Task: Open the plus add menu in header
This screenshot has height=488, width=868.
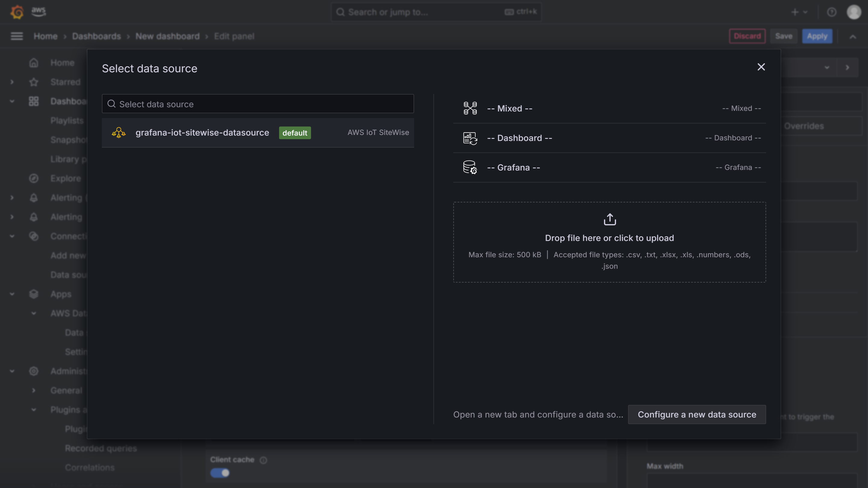Action: click(x=799, y=12)
